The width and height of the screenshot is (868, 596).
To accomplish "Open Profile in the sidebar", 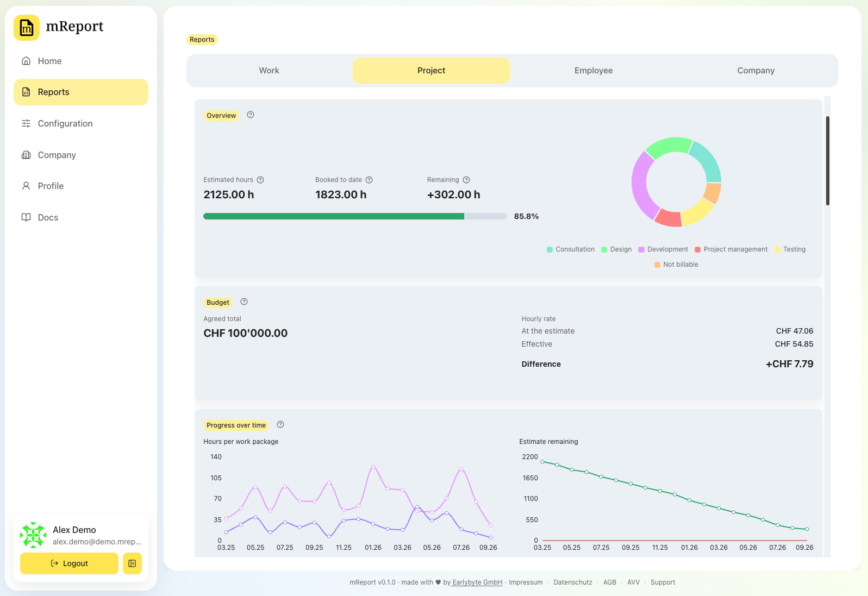I will tap(81, 186).
